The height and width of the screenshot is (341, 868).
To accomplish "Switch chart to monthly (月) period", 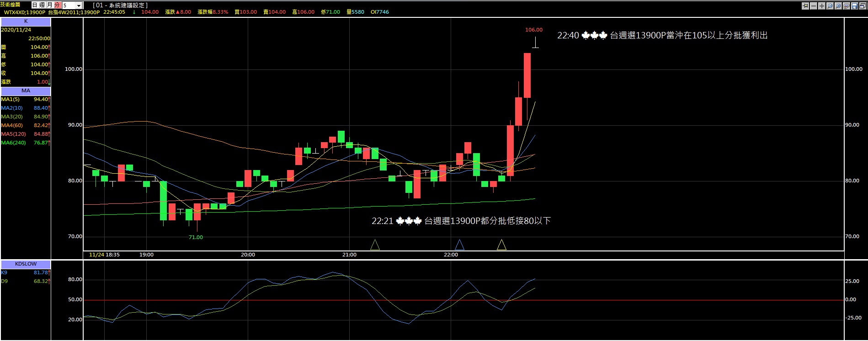I will click(49, 5).
